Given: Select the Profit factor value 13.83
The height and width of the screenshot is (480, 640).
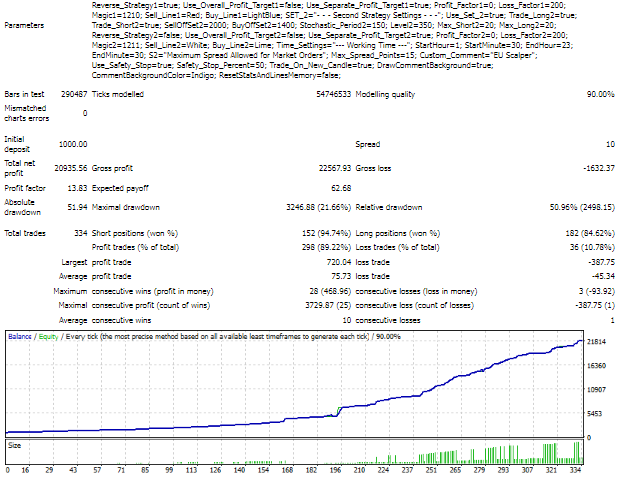Looking at the screenshot, I should (x=77, y=188).
